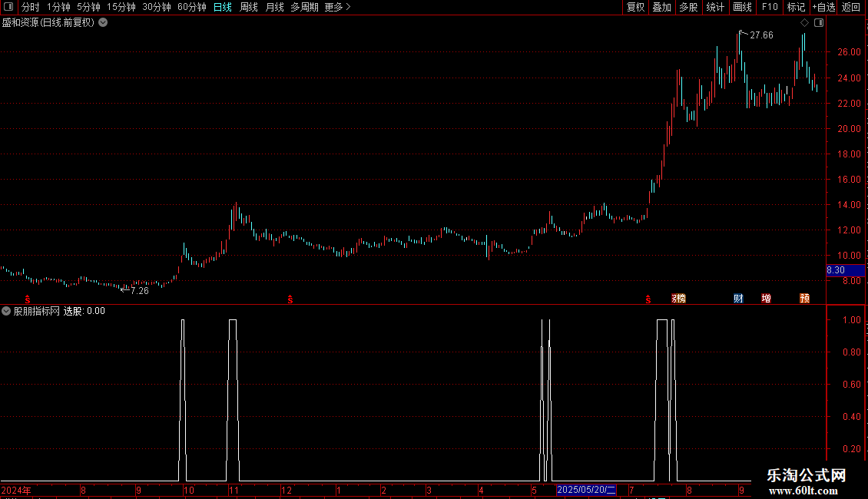
Task: Click the highlighted date 2025/05/20/二
Action: click(586, 490)
